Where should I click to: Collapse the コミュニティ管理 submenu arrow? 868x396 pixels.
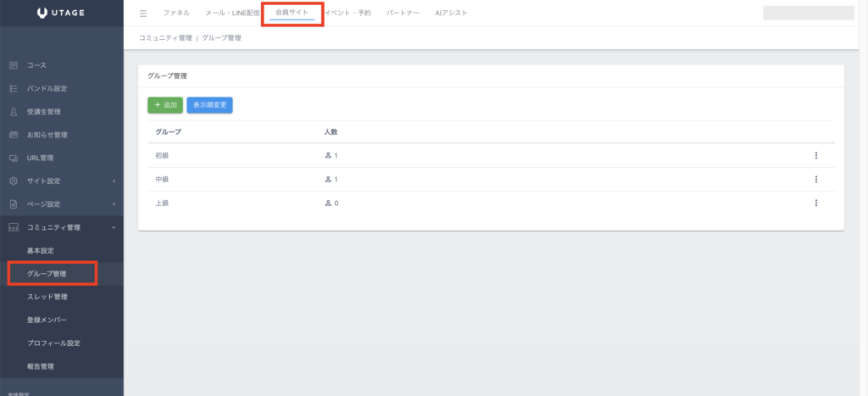(x=114, y=227)
